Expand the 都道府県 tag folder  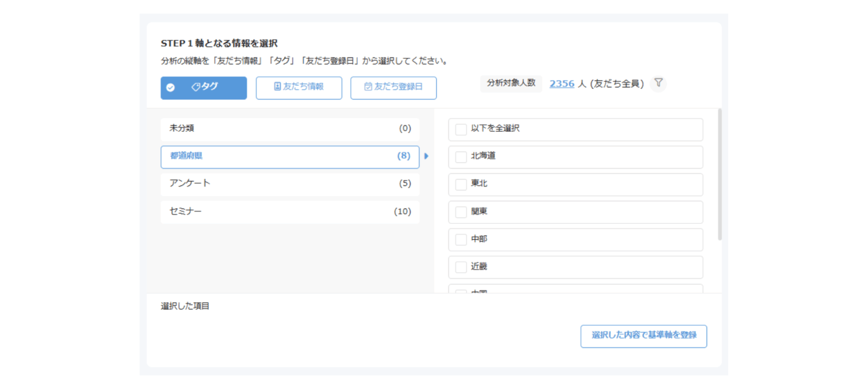coord(289,157)
